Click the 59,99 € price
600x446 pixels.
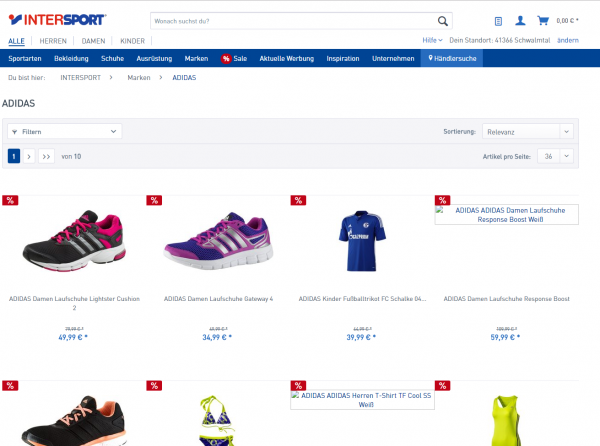pyautogui.click(x=505, y=337)
